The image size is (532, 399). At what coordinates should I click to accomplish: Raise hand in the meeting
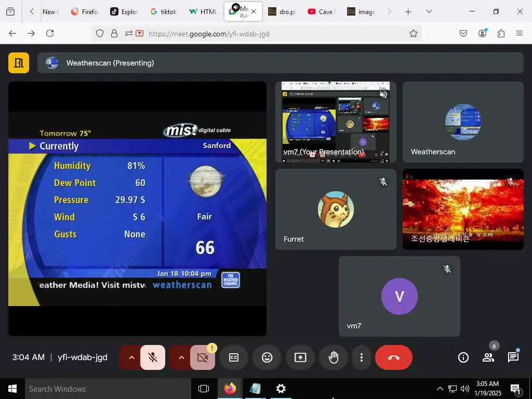point(334,357)
